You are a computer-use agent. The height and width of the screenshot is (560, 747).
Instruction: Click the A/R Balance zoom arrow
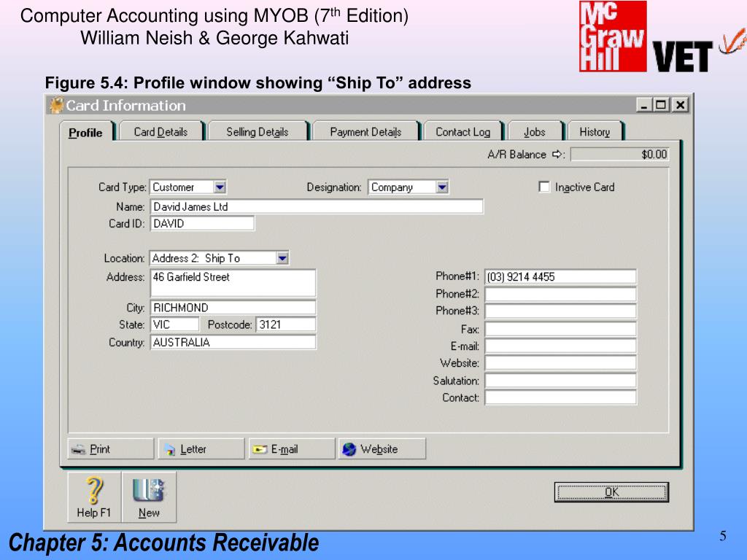coord(557,155)
